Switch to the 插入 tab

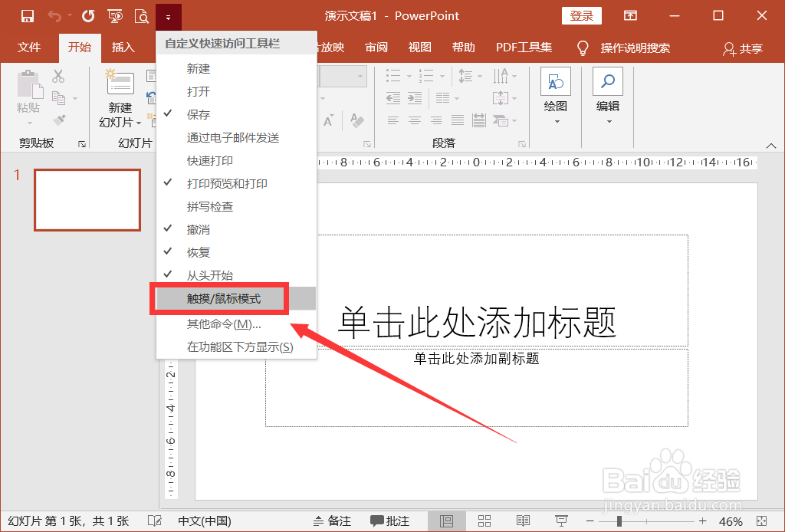(123, 48)
